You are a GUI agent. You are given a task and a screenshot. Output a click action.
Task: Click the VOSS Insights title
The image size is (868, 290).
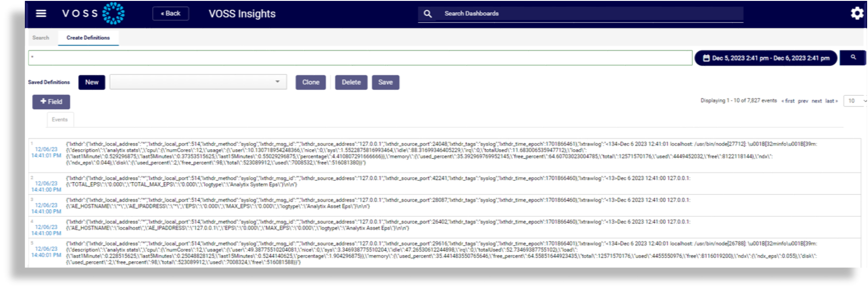click(242, 14)
